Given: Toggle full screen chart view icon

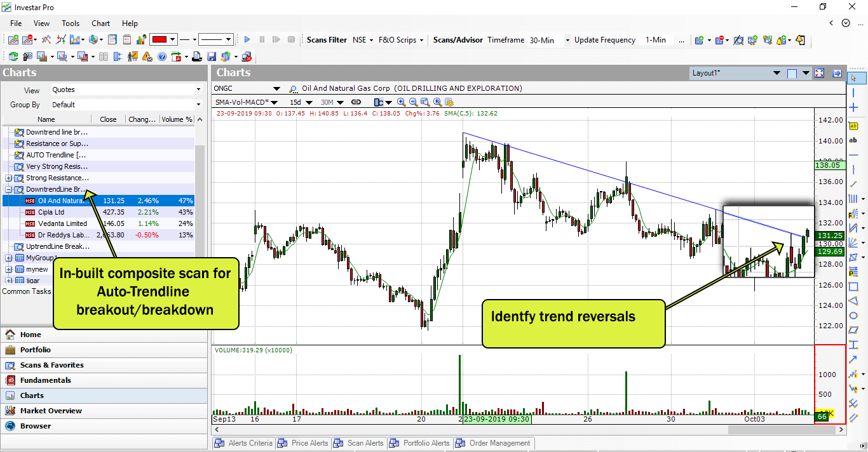Looking at the screenshot, I should (819, 72).
